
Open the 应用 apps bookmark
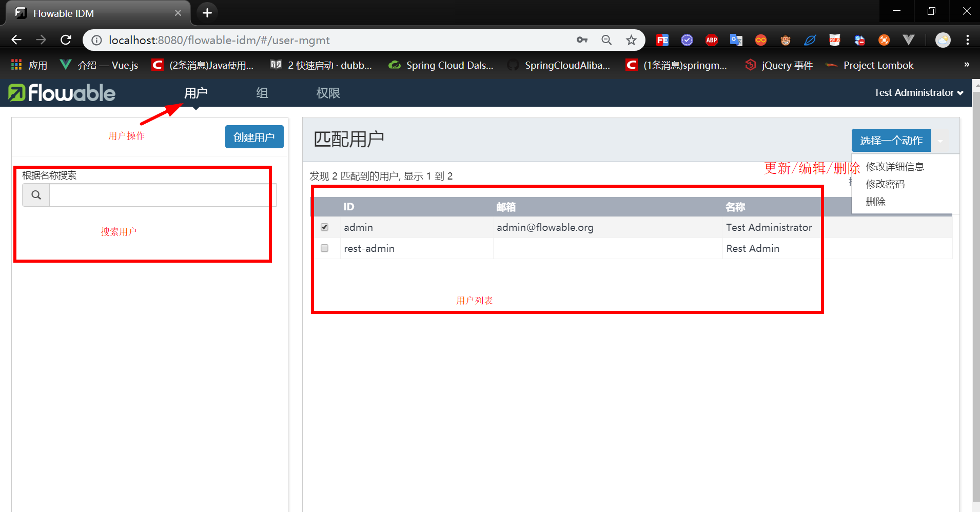pyautogui.click(x=29, y=65)
